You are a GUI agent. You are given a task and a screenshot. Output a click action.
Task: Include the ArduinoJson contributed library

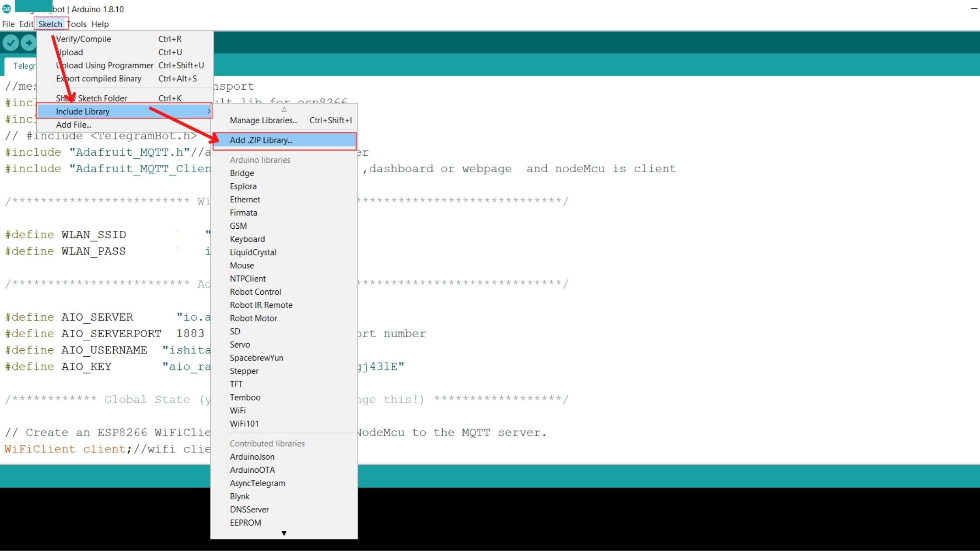(x=252, y=456)
